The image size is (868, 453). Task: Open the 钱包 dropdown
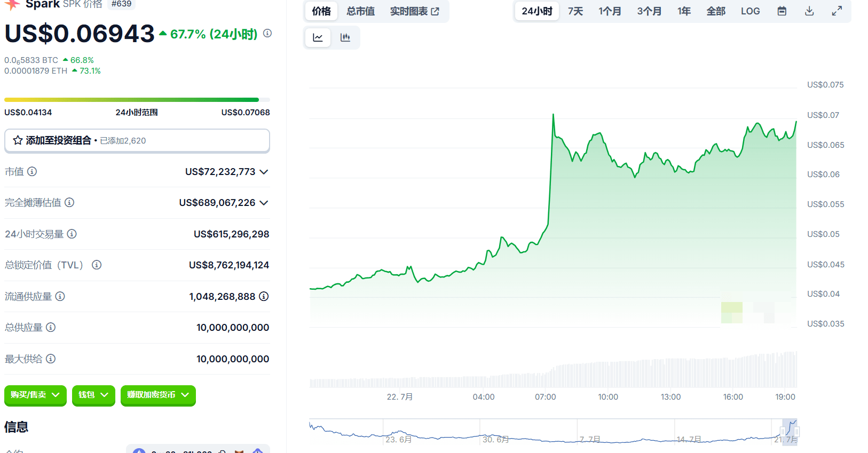point(93,395)
